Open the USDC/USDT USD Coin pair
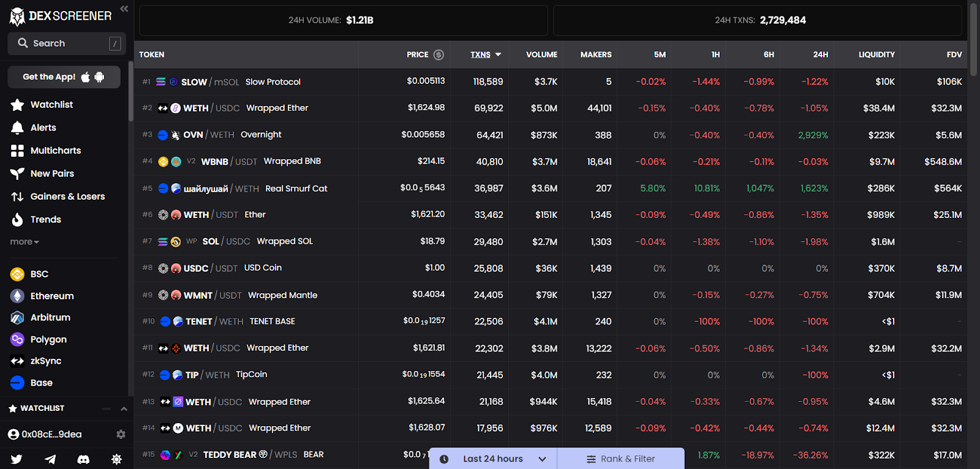Image resolution: width=980 pixels, height=469 pixels. pyautogui.click(x=551, y=268)
